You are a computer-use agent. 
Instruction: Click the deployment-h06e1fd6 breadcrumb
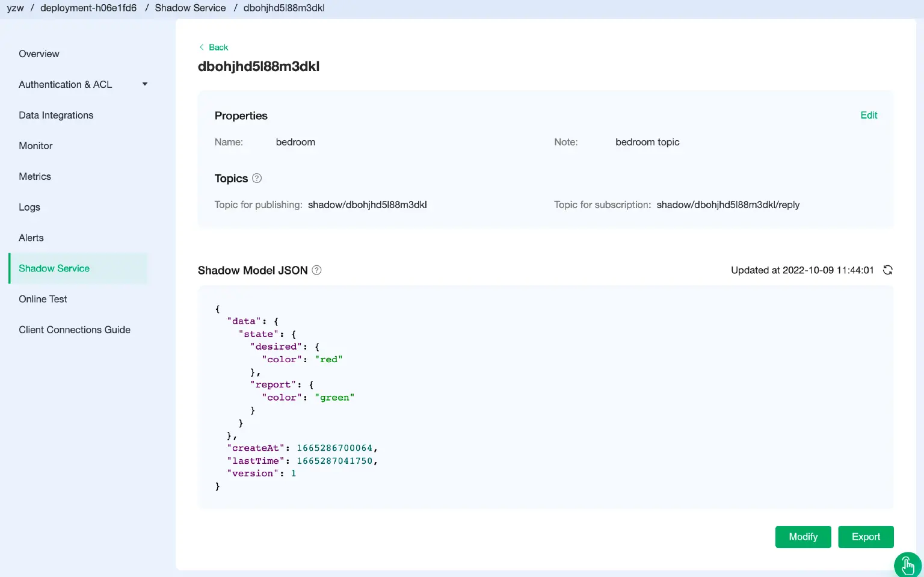pos(88,8)
